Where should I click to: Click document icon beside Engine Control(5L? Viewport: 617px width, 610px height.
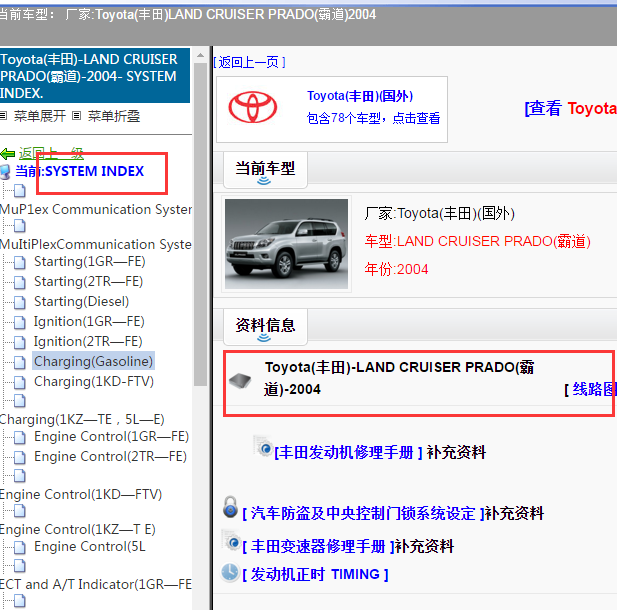[x=20, y=547]
